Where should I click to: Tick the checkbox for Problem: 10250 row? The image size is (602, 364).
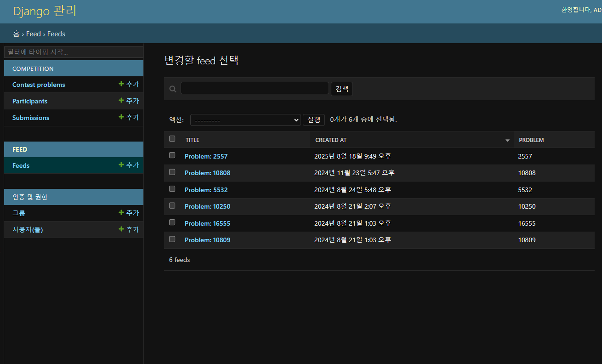pyautogui.click(x=172, y=205)
